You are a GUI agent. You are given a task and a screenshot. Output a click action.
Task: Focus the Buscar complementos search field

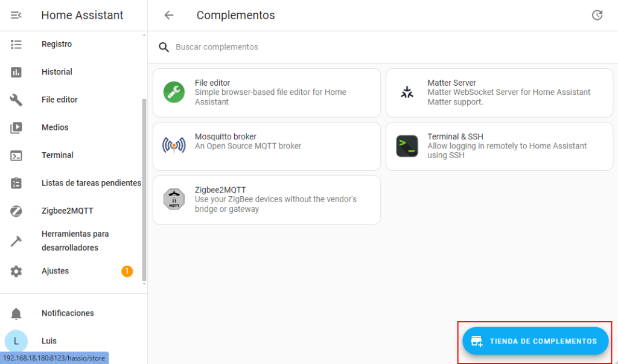[x=362, y=47]
